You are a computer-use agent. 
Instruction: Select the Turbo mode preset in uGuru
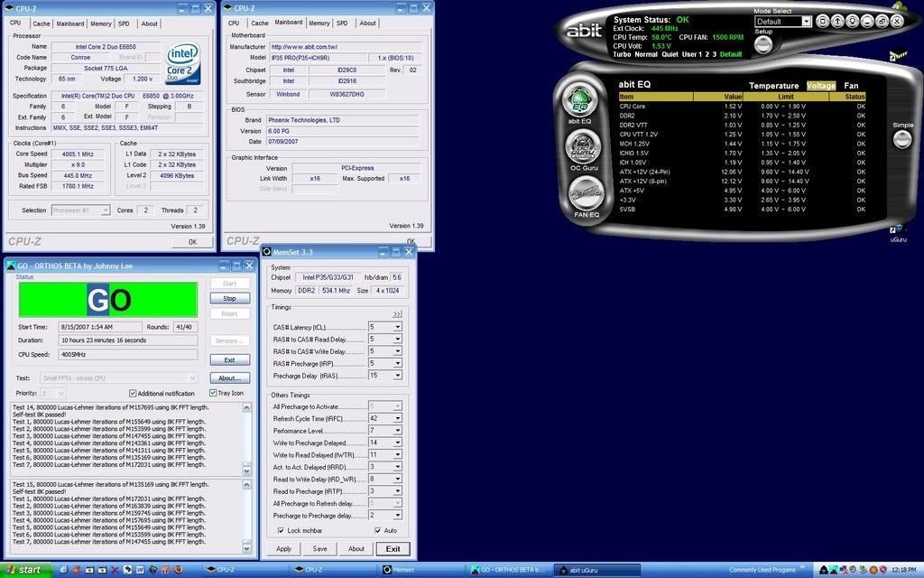(622, 54)
